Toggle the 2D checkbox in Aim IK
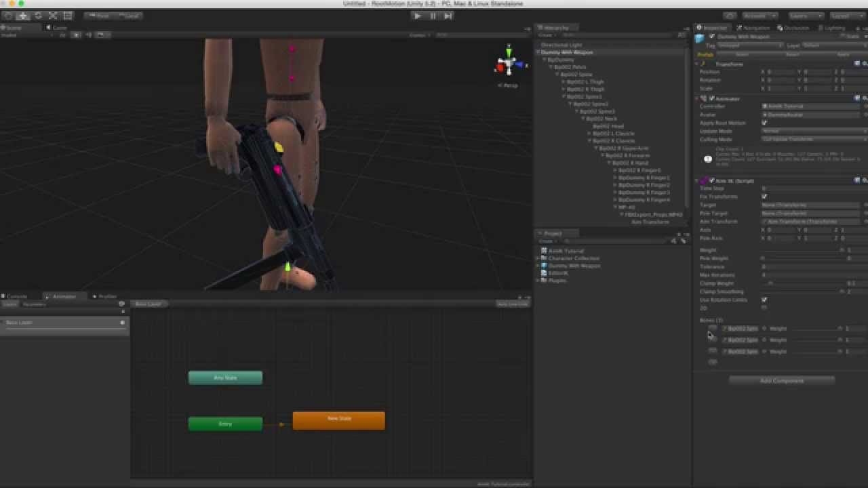 (764, 308)
